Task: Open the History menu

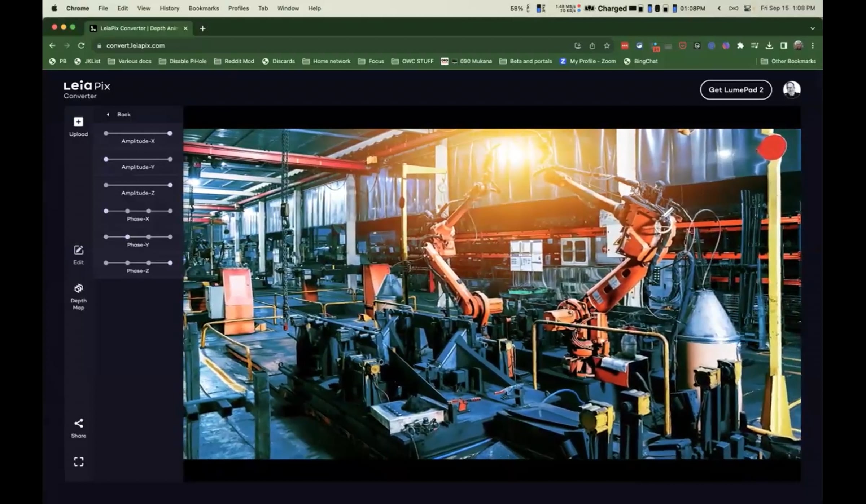Action: coord(169,8)
